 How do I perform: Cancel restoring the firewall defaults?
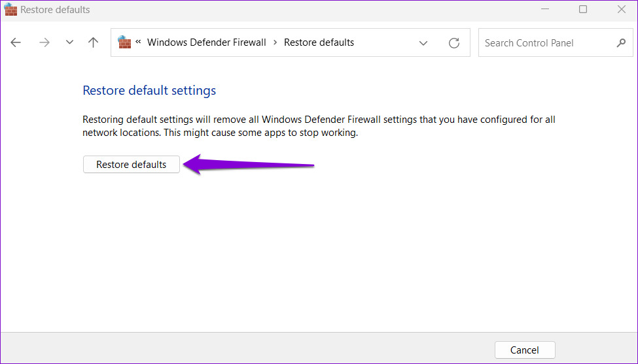click(525, 350)
